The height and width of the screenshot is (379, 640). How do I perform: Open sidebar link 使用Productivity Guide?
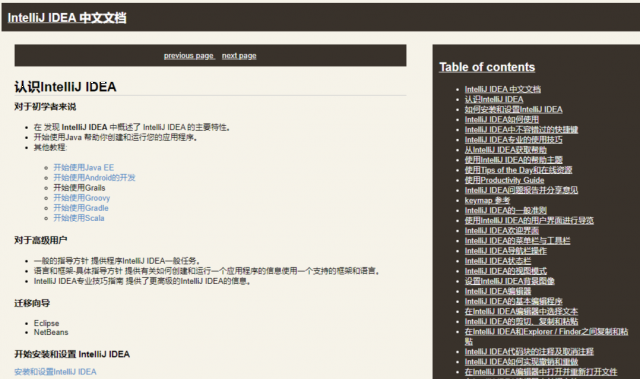click(x=504, y=180)
